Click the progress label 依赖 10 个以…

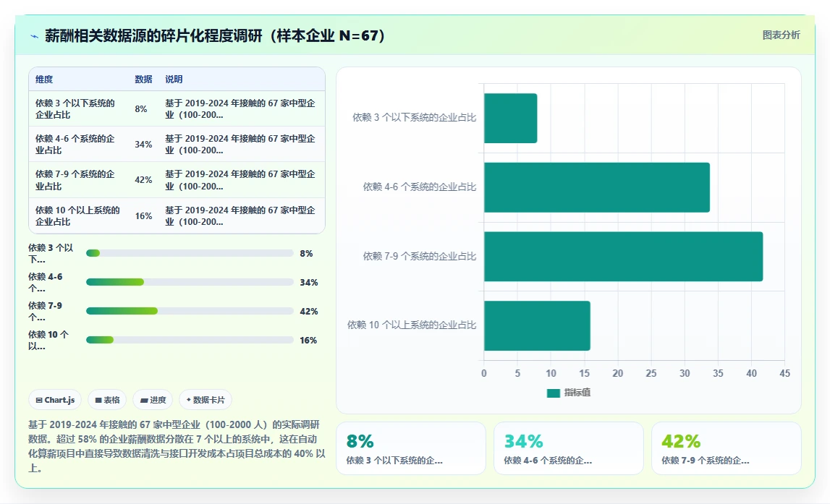click(48, 340)
